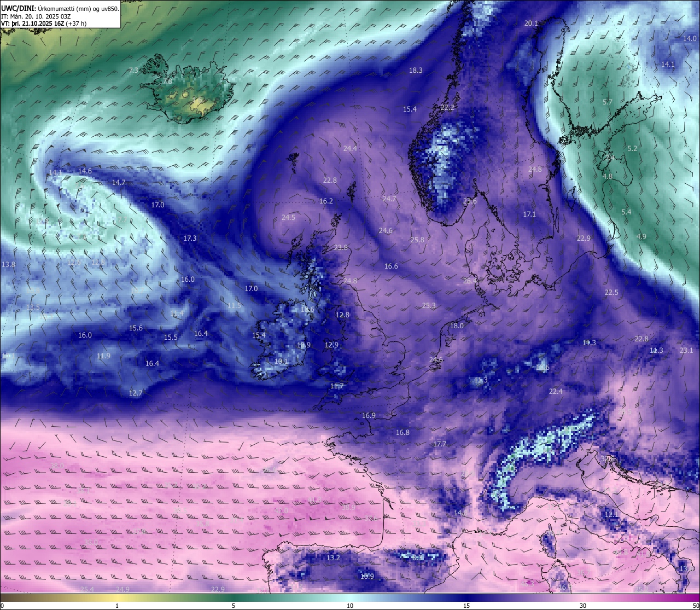This screenshot has height=610, width=700.
Task: Click the 20.1 value on the map
Action: (x=531, y=23)
